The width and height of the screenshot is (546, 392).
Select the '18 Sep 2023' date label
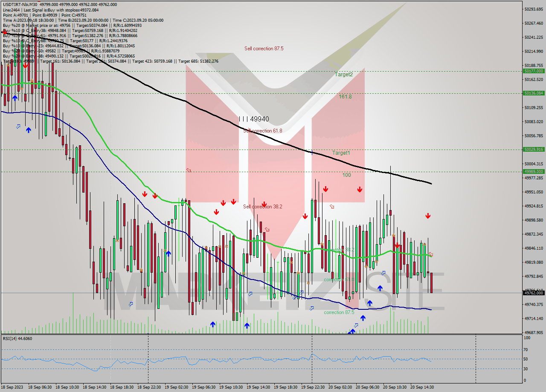(12, 387)
